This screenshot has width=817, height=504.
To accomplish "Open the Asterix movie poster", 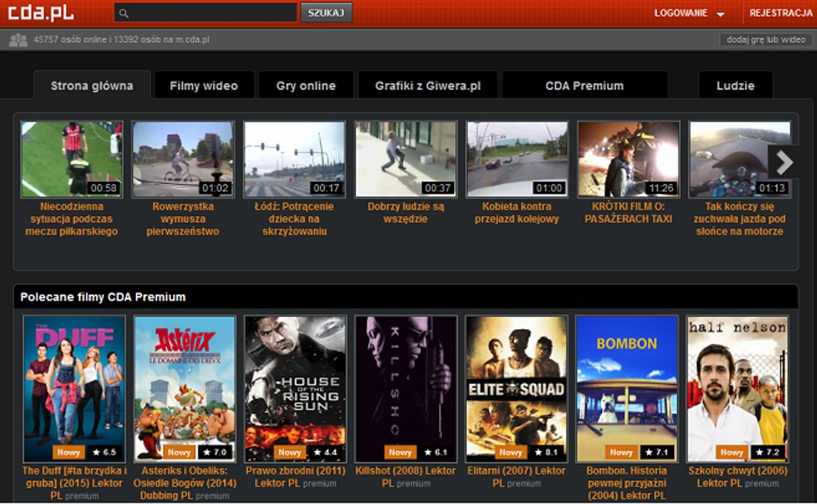I will point(185,388).
